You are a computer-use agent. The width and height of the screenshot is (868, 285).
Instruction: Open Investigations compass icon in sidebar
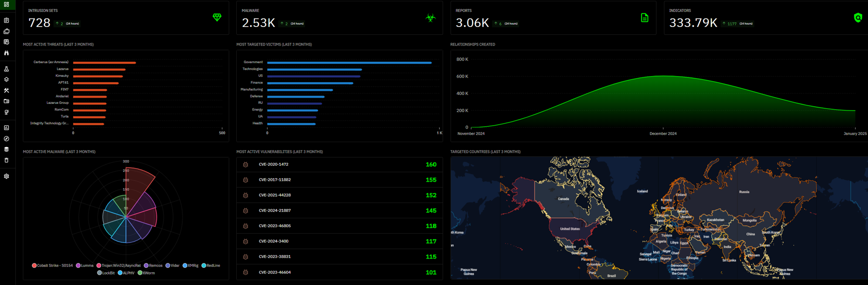[7, 139]
